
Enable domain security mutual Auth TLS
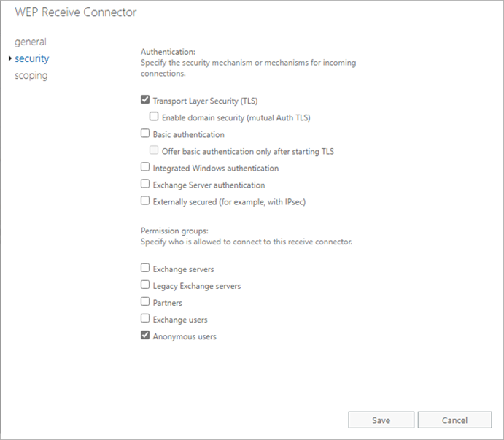(x=154, y=117)
